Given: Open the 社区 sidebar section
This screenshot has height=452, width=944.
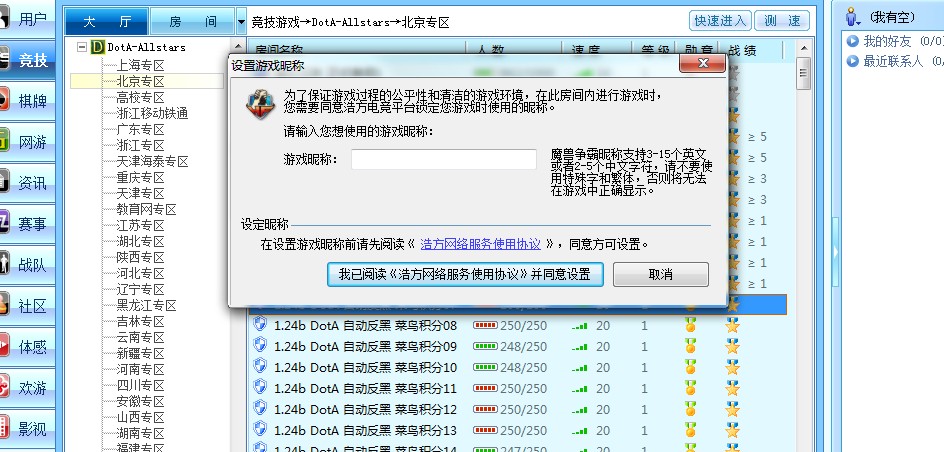Looking at the screenshot, I should pyautogui.click(x=27, y=306).
